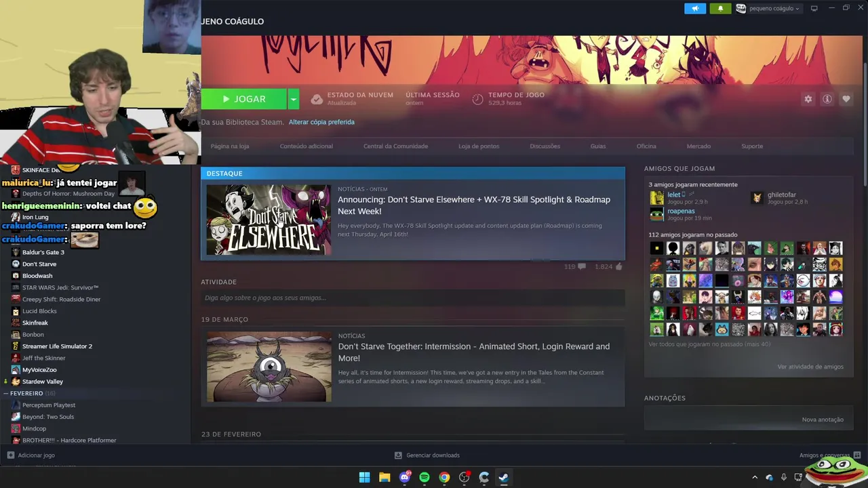The width and height of the screenshot is (868, 488).
Task: Click Nova anotação button
Action: (x=823, y=420)
